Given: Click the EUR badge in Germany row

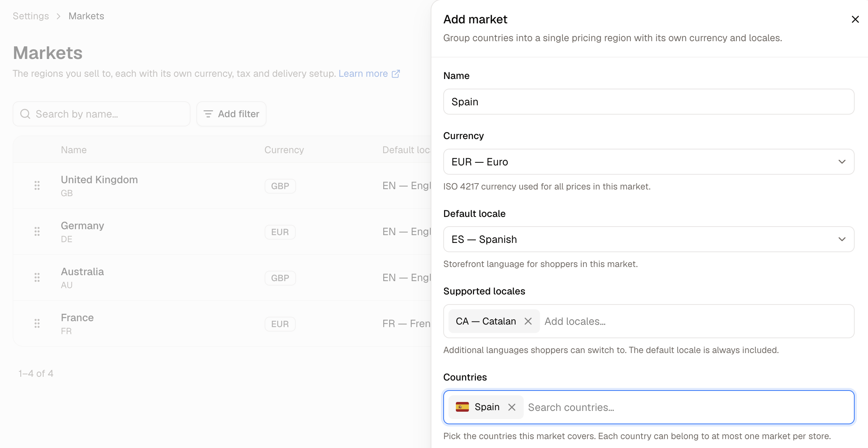Looking at the screenshot, I should pos(280,232).
